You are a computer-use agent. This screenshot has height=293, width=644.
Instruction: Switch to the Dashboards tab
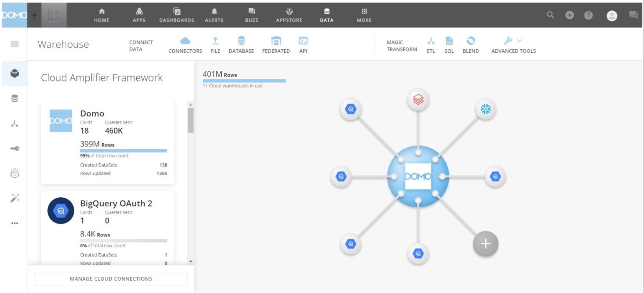[x=176, y=15]
